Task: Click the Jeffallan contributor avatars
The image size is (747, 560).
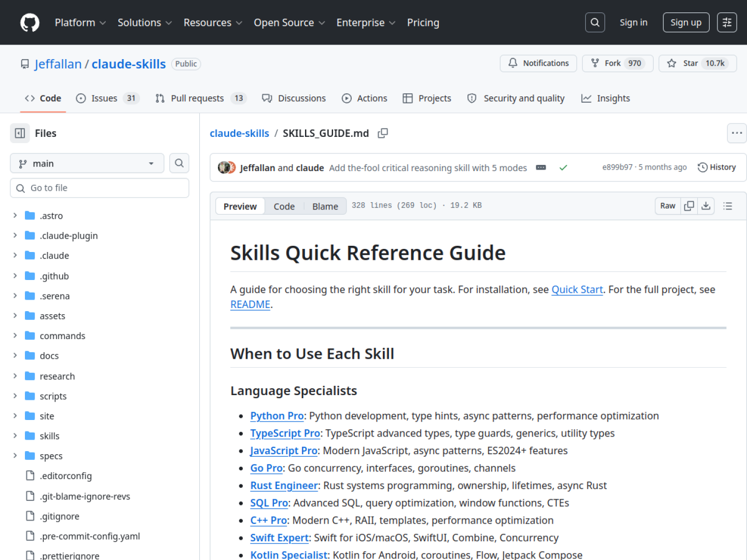Action: pyautogui.click(x=227, y=167)
